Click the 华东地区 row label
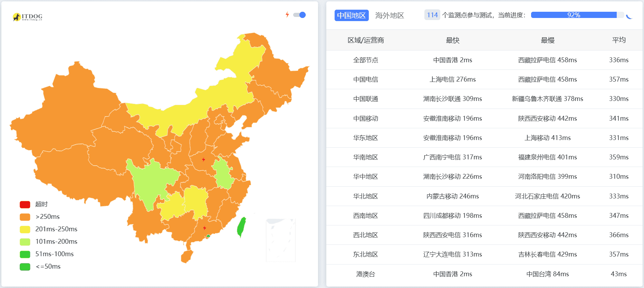This screenshot has height=288, width=644. tap(366, 138)
